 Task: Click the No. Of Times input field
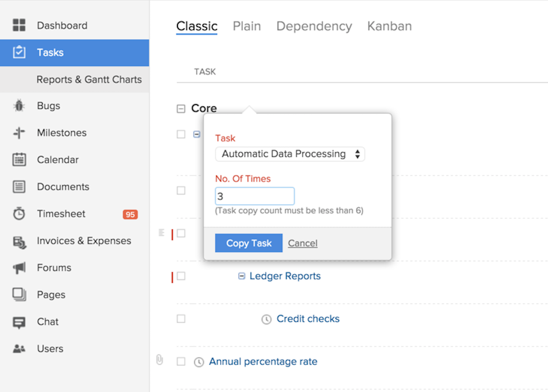pos(255,196)
